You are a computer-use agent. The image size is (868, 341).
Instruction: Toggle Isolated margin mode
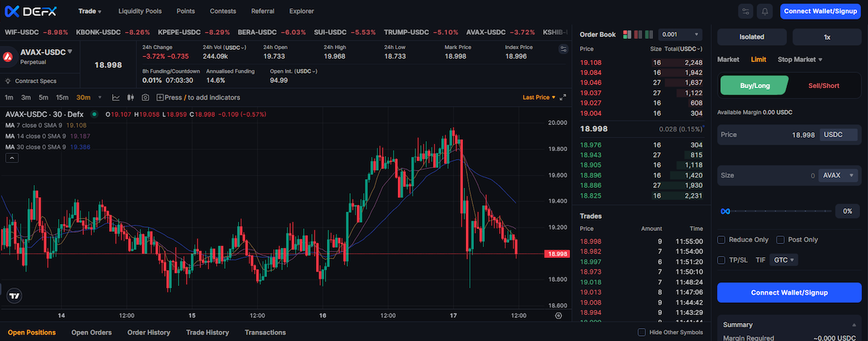(x=752, y=37)
